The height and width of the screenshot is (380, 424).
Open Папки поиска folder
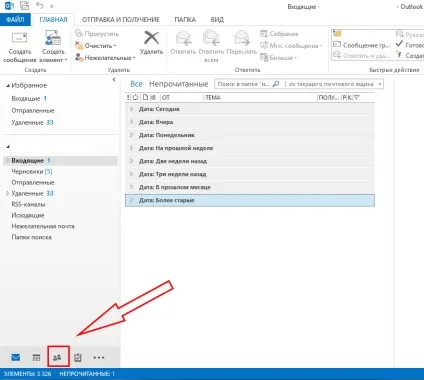point(31,237)
